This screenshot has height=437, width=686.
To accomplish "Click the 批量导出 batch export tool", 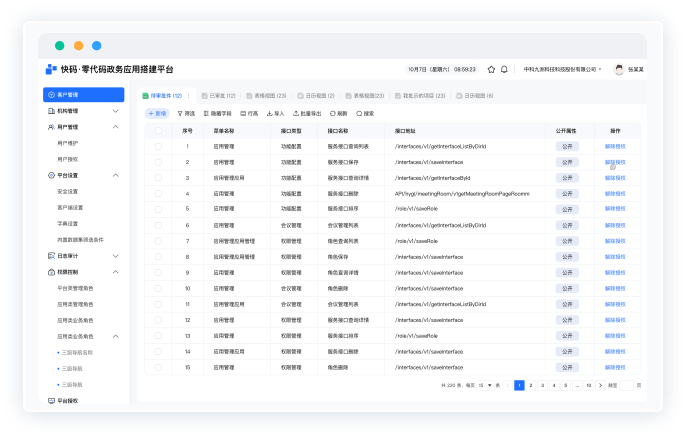I will tap(309, 114).
